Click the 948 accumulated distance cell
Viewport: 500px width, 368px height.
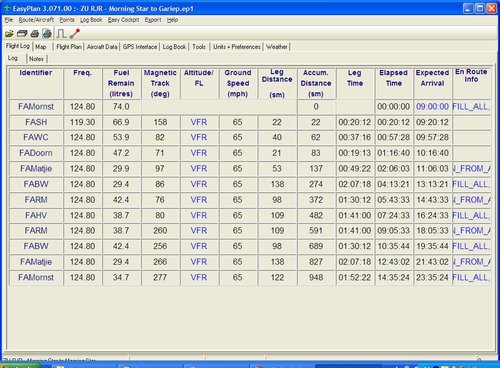pyautogui.click(x=316, y=277)
